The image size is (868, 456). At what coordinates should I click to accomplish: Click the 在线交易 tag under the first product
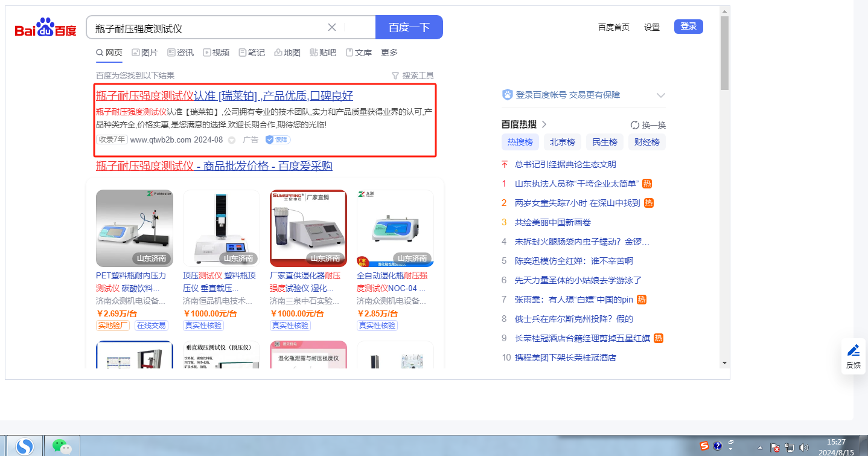coord(151,325)
